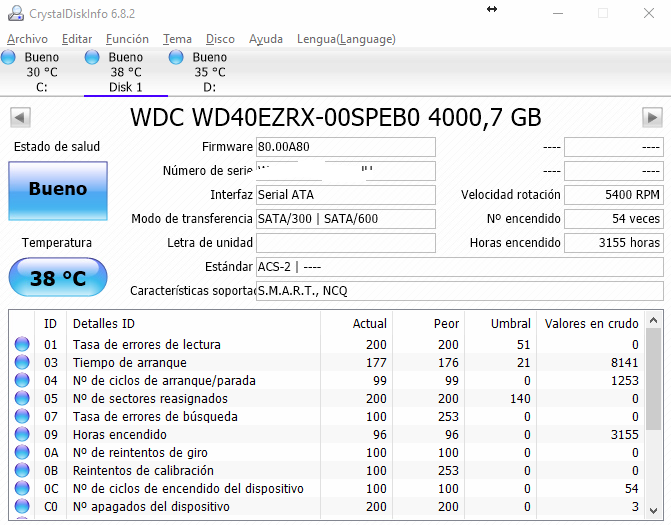The height and width of the screenshot is (525, 671).
Task: Click the Firmware field 80.00A80
Action: point(346,147)
